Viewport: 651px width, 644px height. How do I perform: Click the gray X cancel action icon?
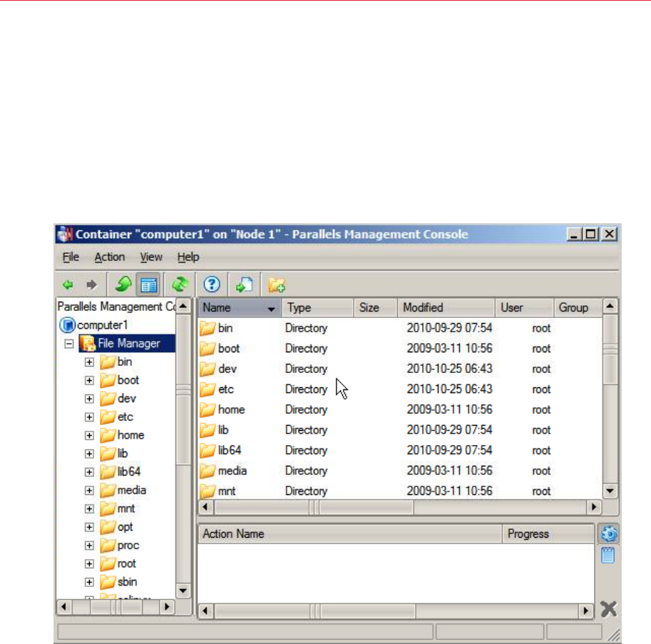[x=609, y=609]
